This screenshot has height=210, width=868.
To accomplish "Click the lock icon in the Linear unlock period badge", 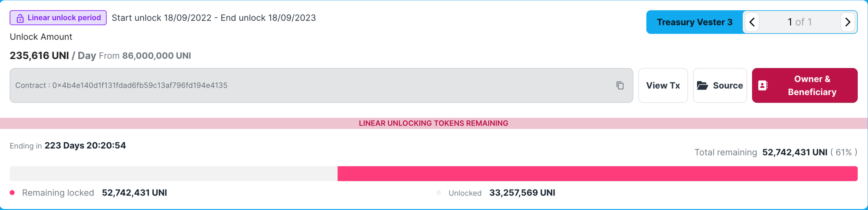I will click(x=20, y=18).
